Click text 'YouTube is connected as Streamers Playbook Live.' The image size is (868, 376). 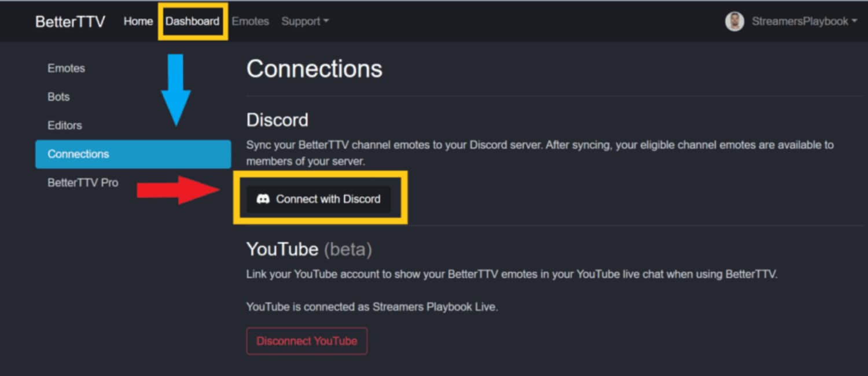coord(372,307)
